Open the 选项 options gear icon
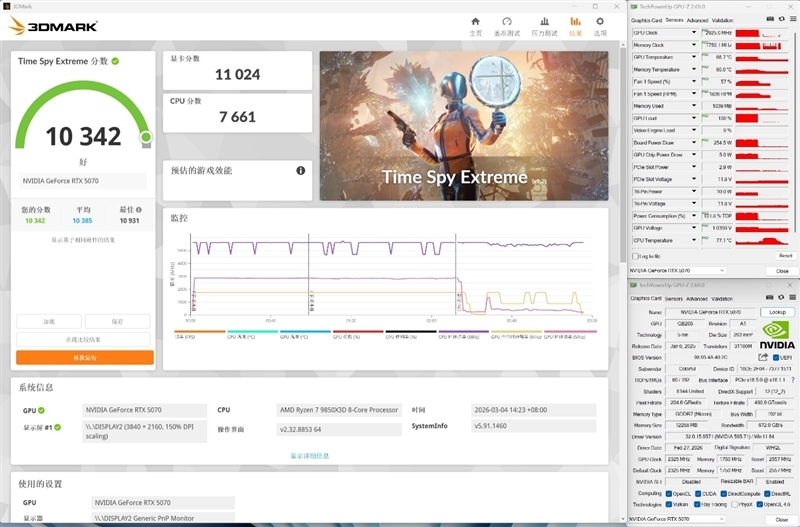 point(600,21)
